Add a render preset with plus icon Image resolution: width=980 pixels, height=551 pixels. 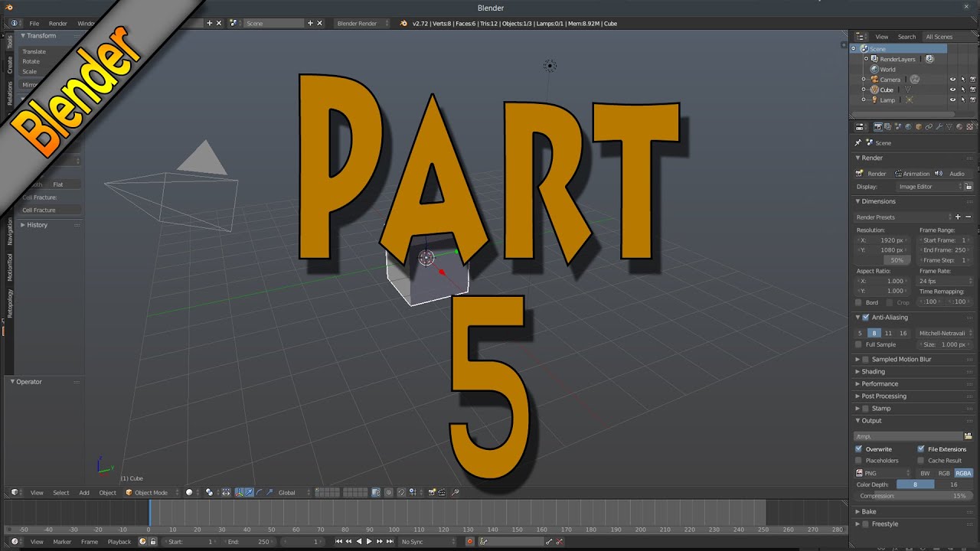(x=958, y=217)
